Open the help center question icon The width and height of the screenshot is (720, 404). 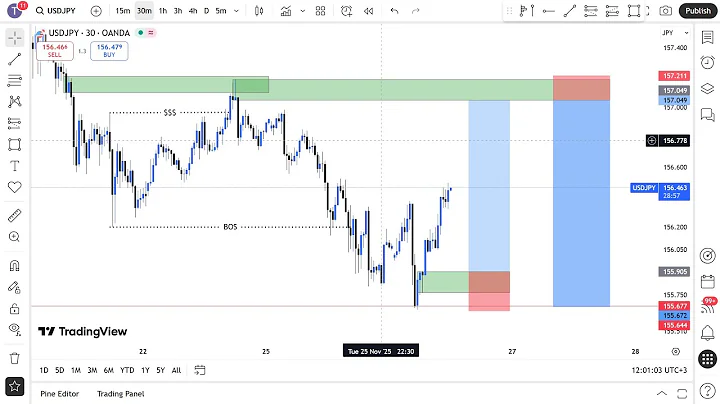(708, 391)
